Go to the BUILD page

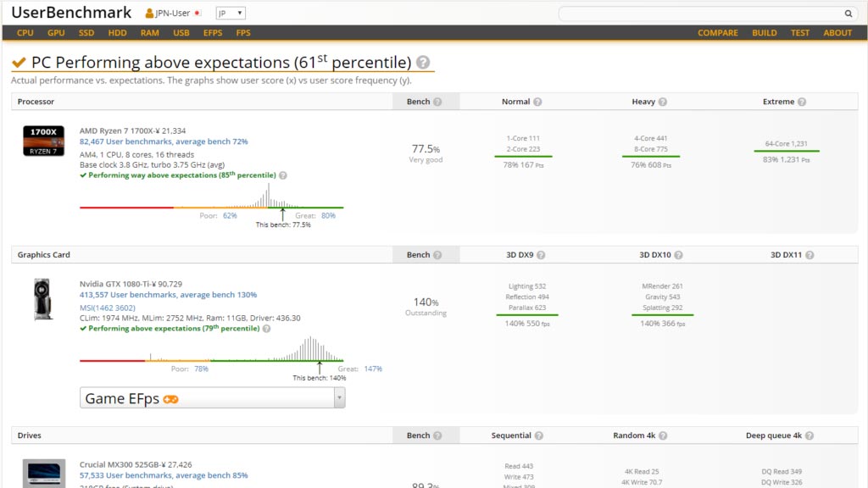coord(764,33)
